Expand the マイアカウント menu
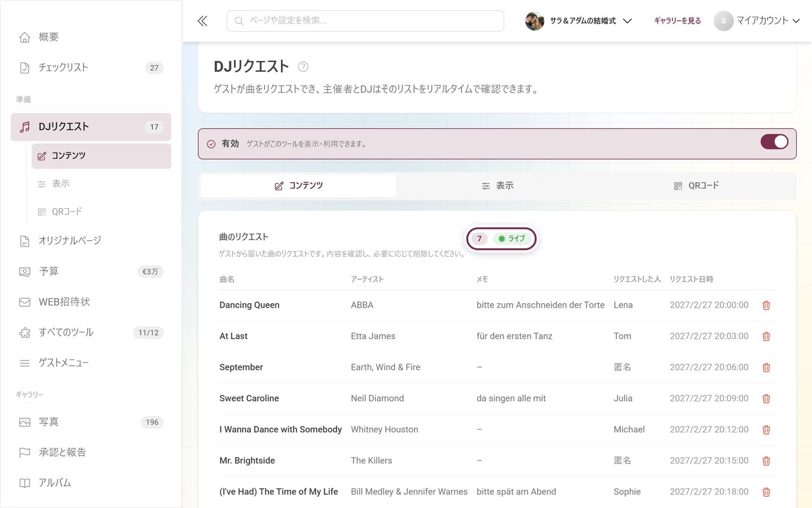 pos(757,21)
